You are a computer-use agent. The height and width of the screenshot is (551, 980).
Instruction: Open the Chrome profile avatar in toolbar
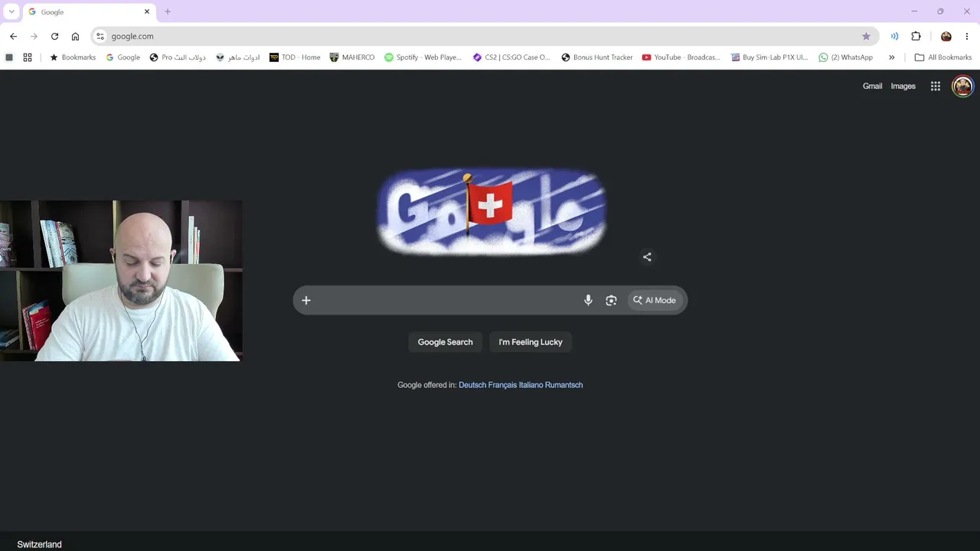click(x=946, y=36)
